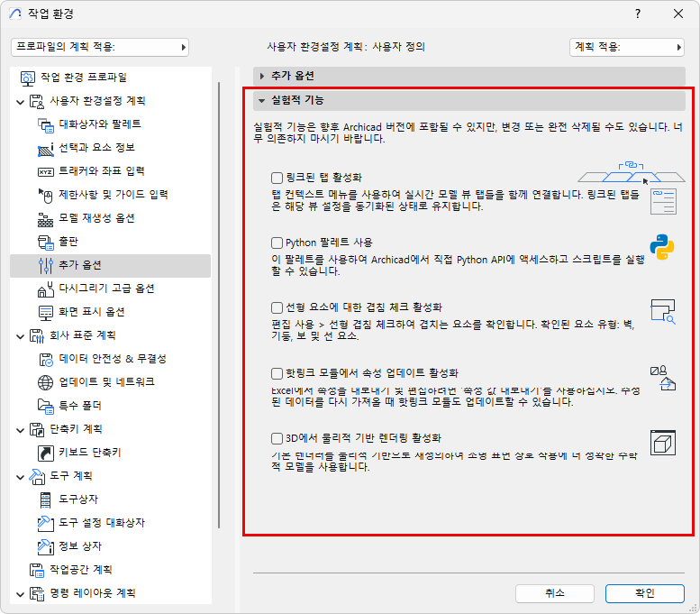
Task: Click the 사용자 환경설정 계획 icon
Action: click(x=37, y=101)
